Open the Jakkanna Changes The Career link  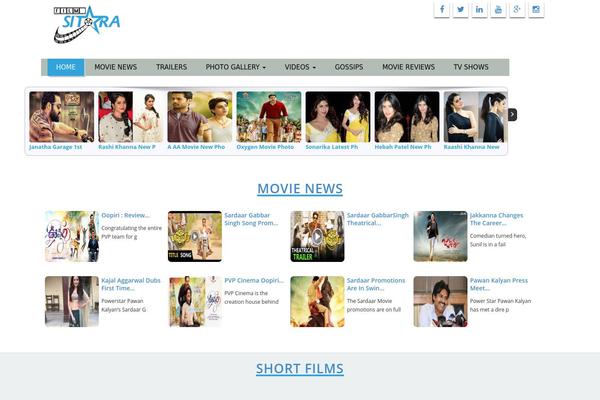(496, 219)
